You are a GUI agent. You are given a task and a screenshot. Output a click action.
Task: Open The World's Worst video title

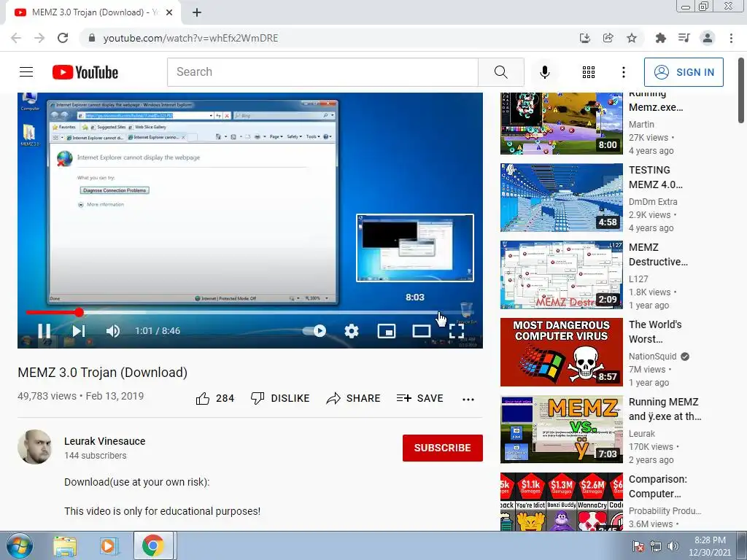click(x=655, y=332)
